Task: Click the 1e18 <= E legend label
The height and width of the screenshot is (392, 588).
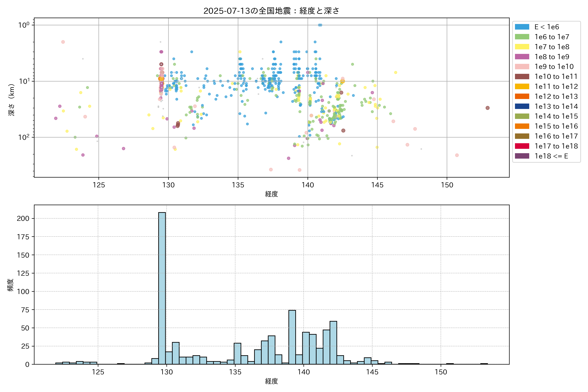Action: (551, 156)
